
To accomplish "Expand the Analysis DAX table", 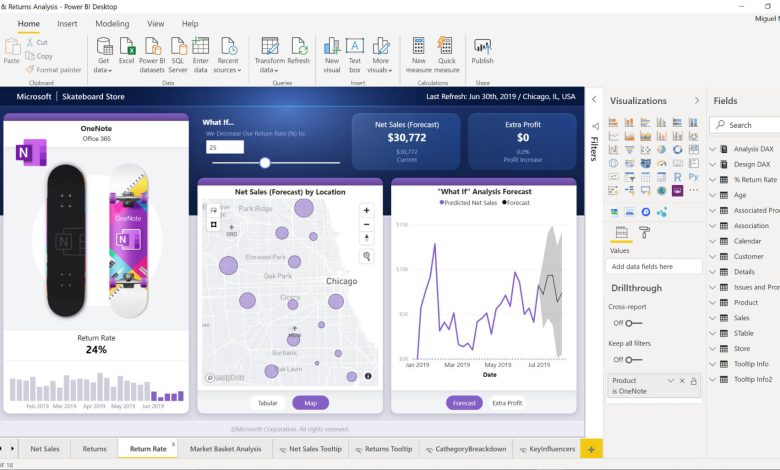I will click(x=712, y=149).
